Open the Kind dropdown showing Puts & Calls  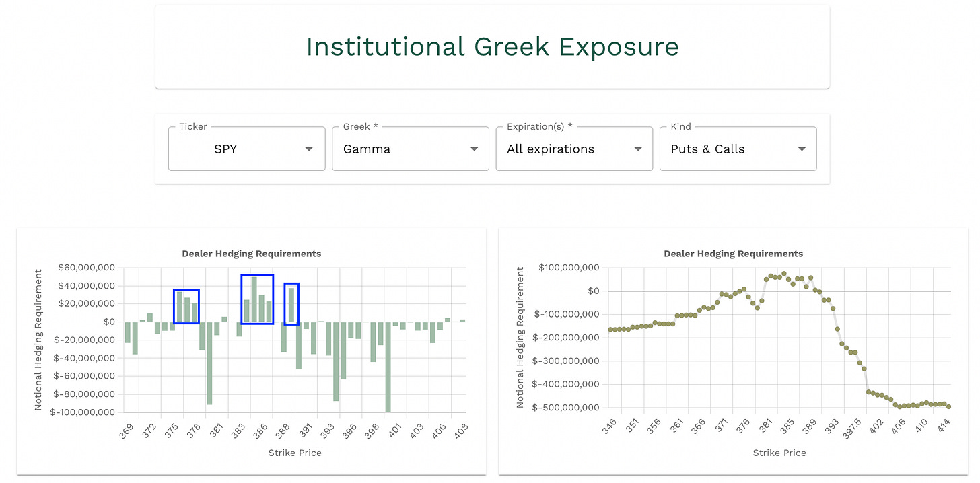pos(738,149)
